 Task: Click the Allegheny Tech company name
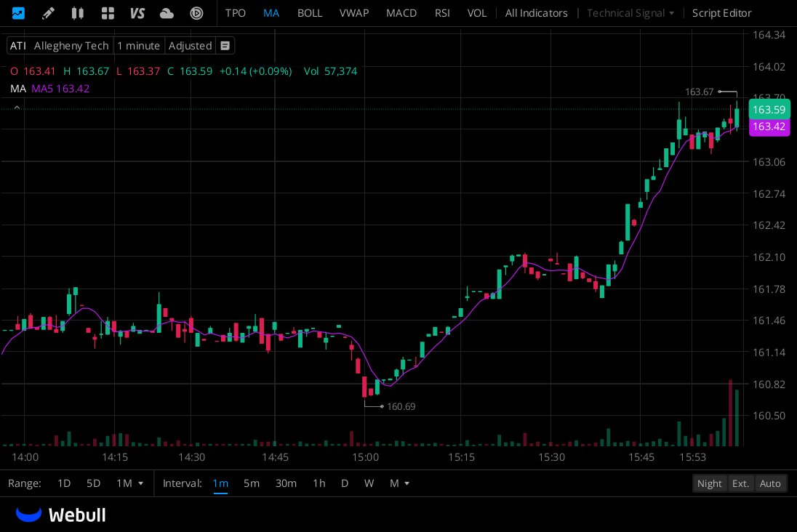click(x=71, y=46)
